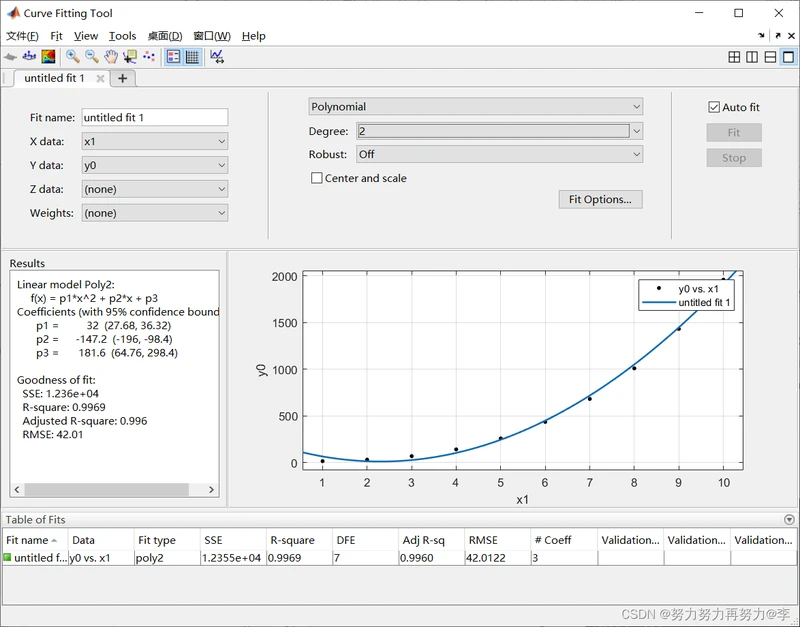This screenshot has width=800, height=627.
Task: Click the contour plot toolbar icon
Action: 48,57
